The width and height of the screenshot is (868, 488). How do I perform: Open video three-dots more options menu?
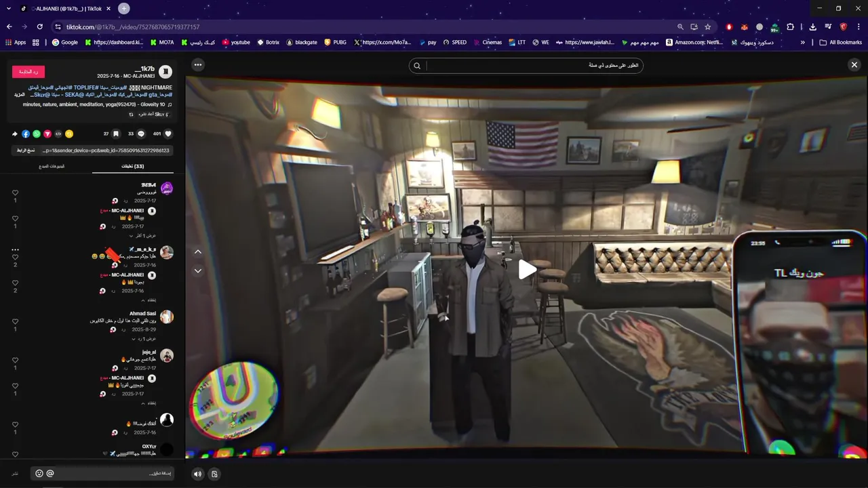[x=198, y=65]
